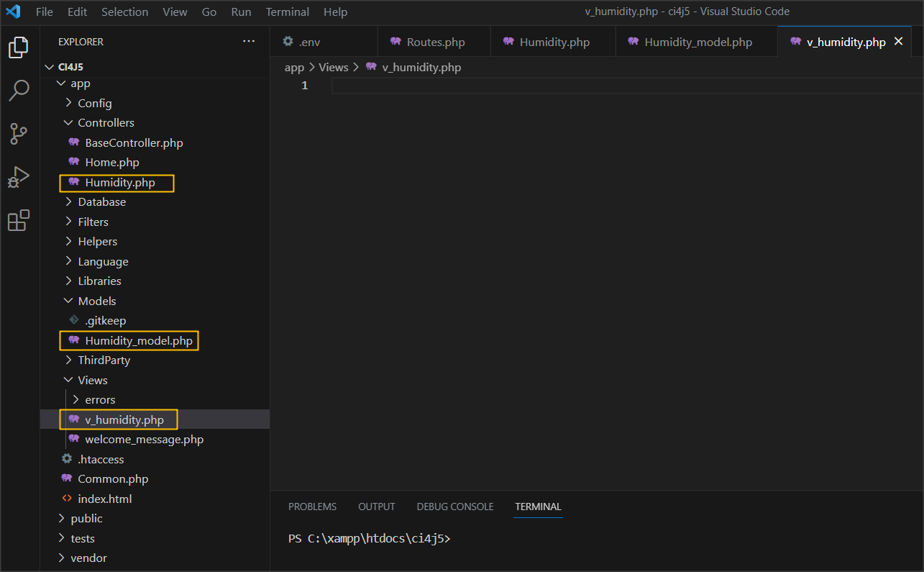Open the Selection menu

pyautogui.click(x=125, y=12)
